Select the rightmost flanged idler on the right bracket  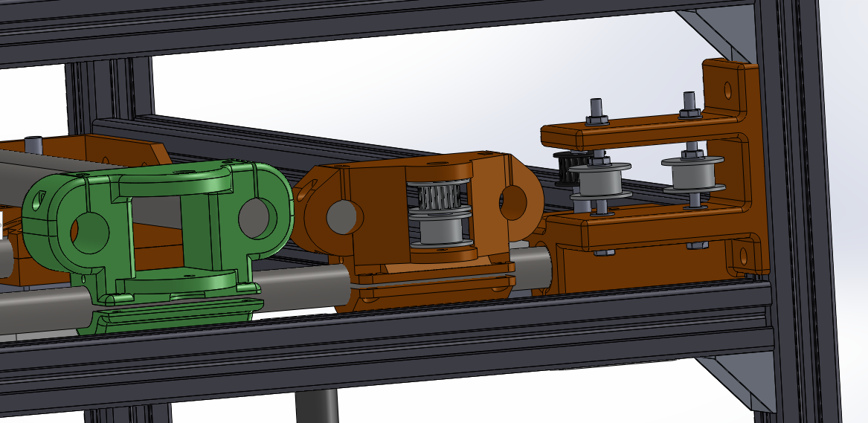(x=692, y=174)
